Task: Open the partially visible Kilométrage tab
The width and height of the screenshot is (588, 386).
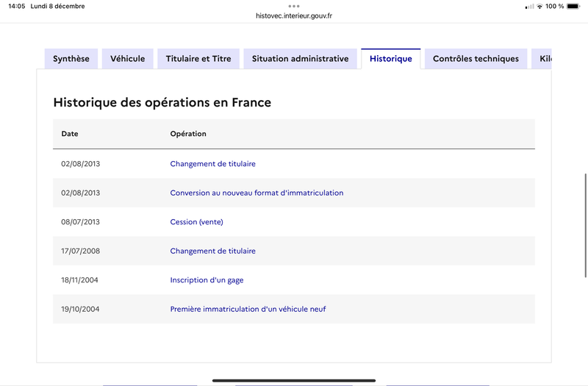Action: pyautogui.click(x=542, y=59)
